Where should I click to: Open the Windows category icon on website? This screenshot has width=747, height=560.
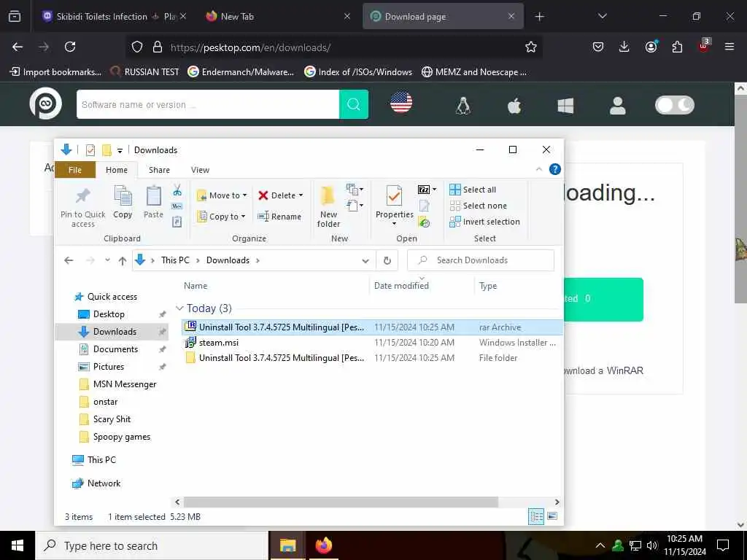(565, 105)
